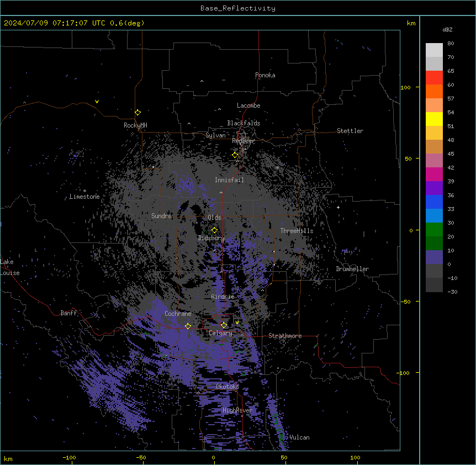This screenshot has width=476, height=465.
Task: Click the Base_Reflectivity title
Action: tap(238, 8)
